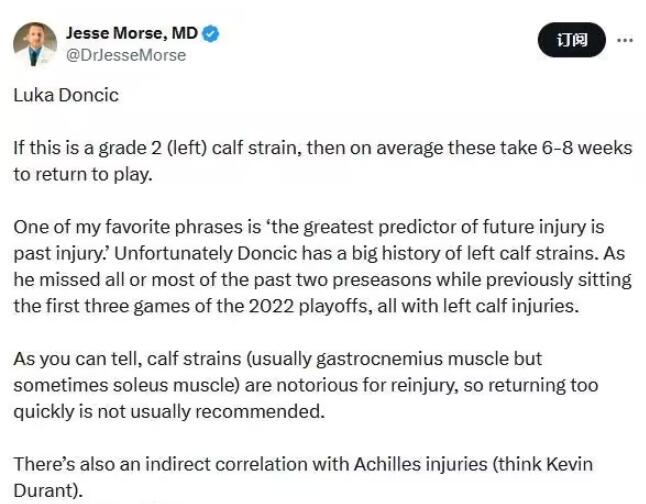Open the three-dot more options menu
646x504 pixels.
coord(625,41)
